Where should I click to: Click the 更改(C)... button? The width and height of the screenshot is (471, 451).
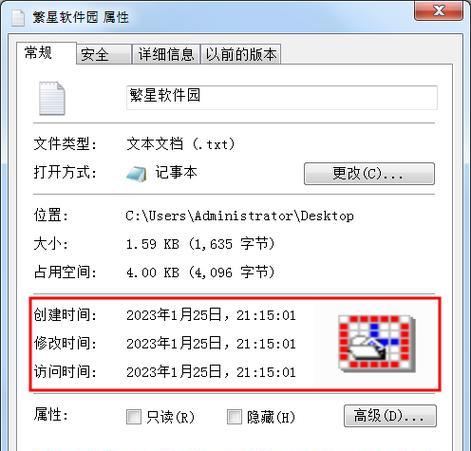(x=369, y=174)
